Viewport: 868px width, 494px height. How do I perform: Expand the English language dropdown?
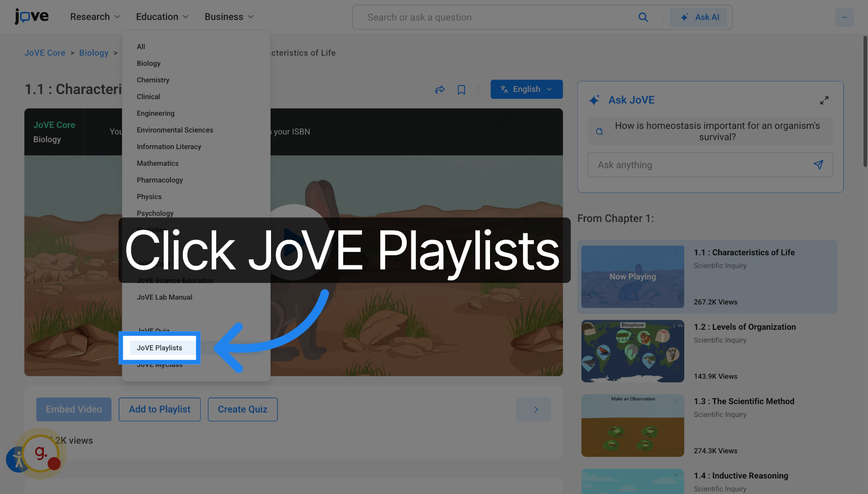coord(526,89)
